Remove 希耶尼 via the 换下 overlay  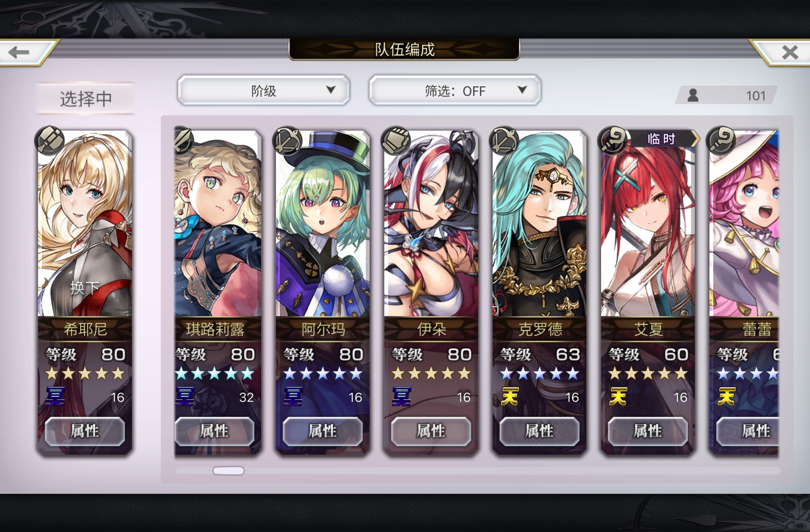click(x=85, y=288)
